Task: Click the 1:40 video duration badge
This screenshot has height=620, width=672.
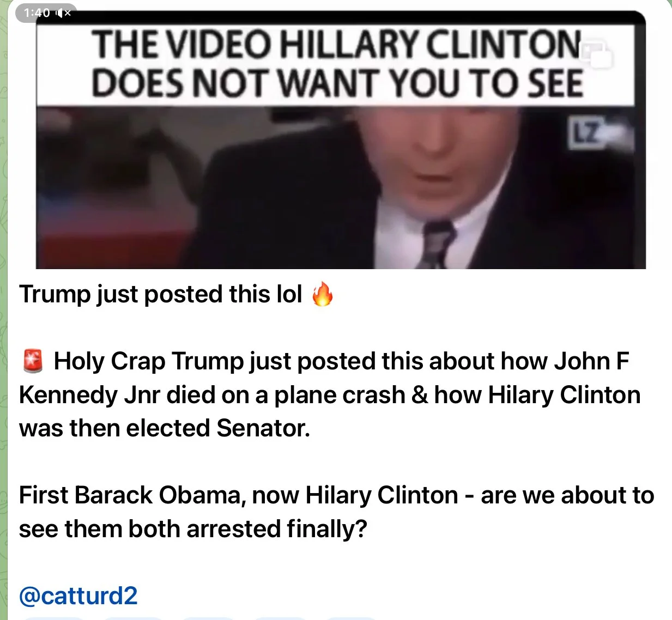Action: (x=37, y=13)
